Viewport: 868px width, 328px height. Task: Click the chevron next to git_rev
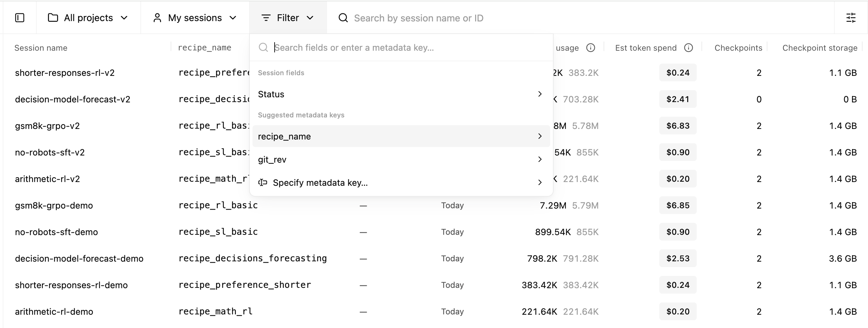tap(540, 159)
